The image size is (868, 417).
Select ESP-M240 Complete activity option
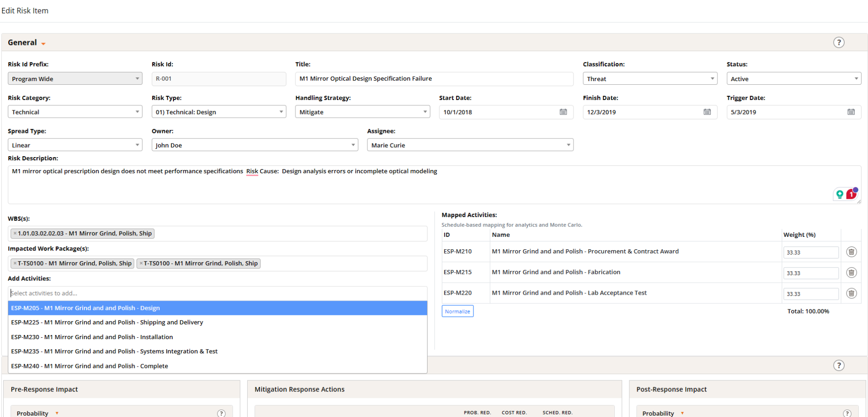click(217, 366)
